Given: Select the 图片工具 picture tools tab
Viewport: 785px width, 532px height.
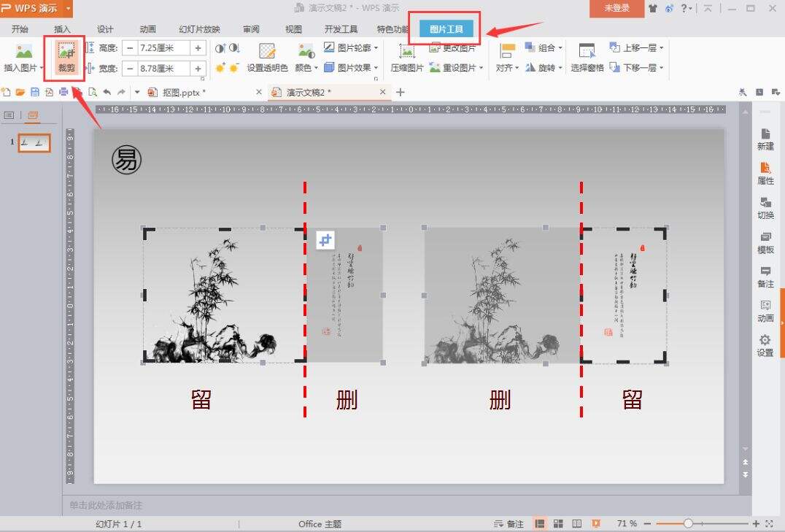Looking at the screenshot, I should pos(446,29).
